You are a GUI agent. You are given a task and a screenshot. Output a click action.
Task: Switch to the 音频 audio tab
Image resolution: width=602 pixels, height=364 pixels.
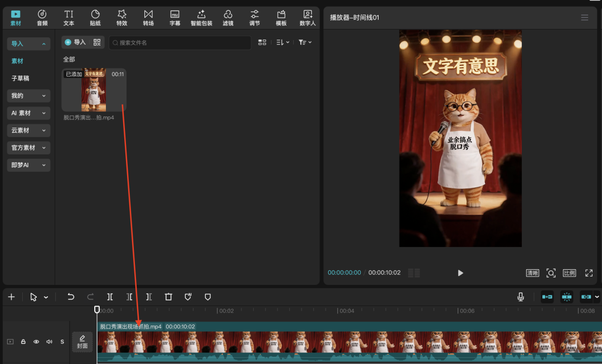(42, 18)
